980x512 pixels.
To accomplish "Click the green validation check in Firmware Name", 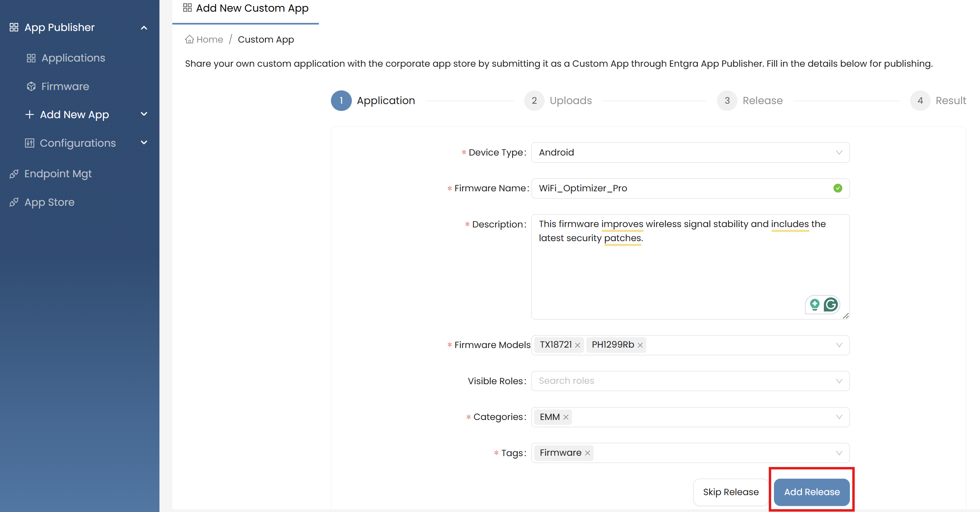I will (838, 188).
